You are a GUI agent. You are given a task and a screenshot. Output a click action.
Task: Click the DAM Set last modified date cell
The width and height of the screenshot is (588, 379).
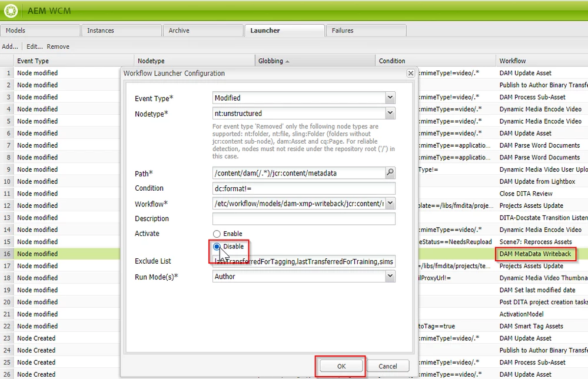pos(537,290)
